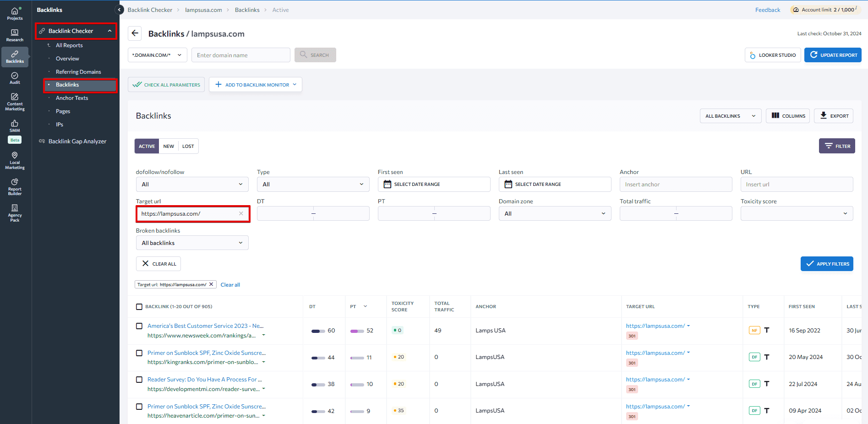The width and height of the screenshot is (868, 424).
Task: Open All Reports menu item
Action: click(69, 45)
